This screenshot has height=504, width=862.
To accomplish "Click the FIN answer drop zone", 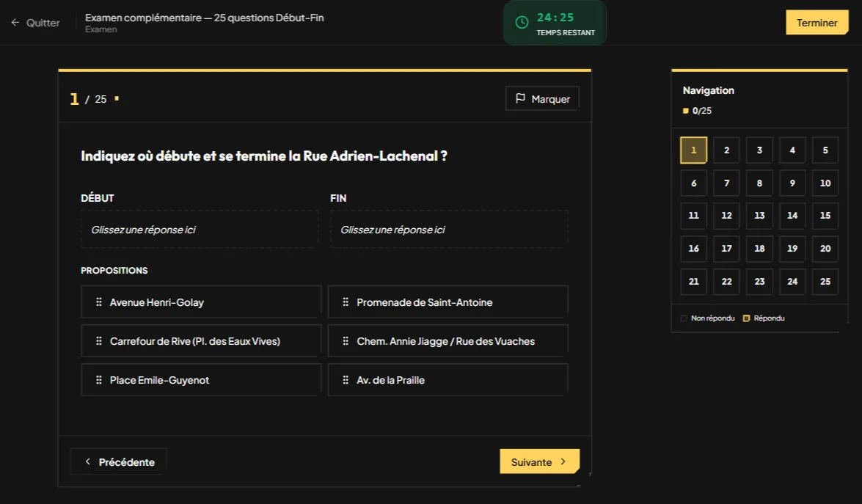I will (x=448, y=229).
